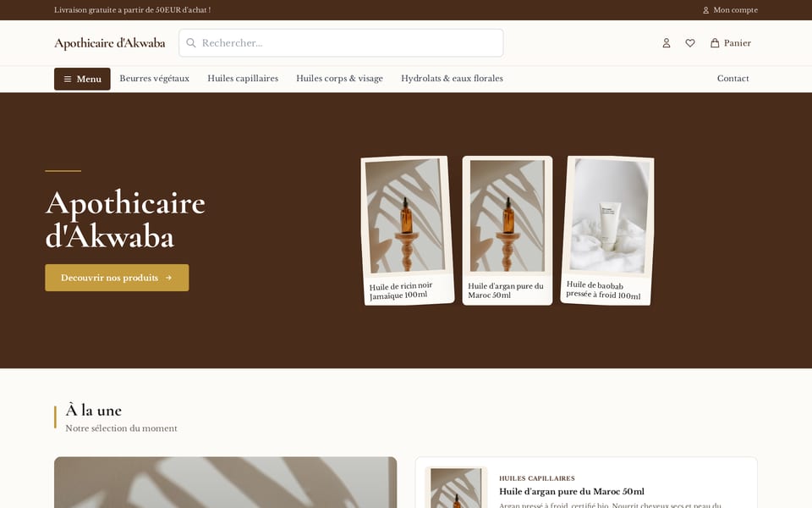Screen dimensions: 812x508
Task: Go to Huiles capillaires category
Action: click(243, 78)
